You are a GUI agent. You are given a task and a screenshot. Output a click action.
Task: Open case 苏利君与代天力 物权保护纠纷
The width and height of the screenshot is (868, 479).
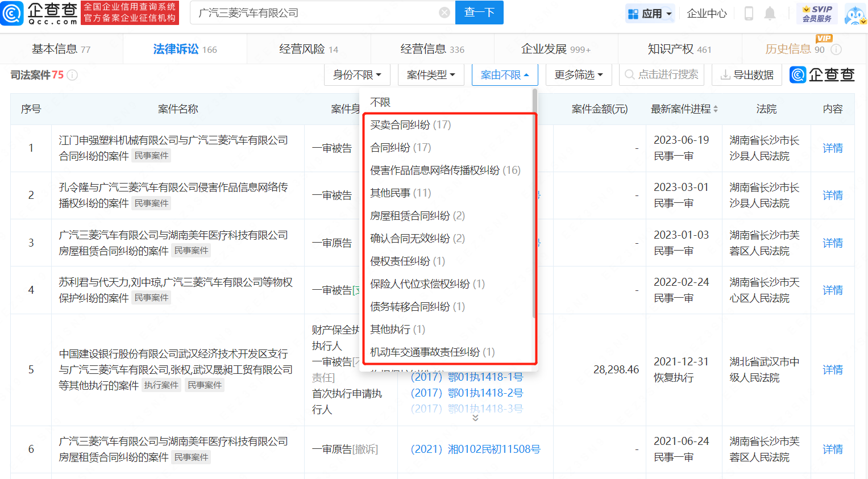(176, 290)
